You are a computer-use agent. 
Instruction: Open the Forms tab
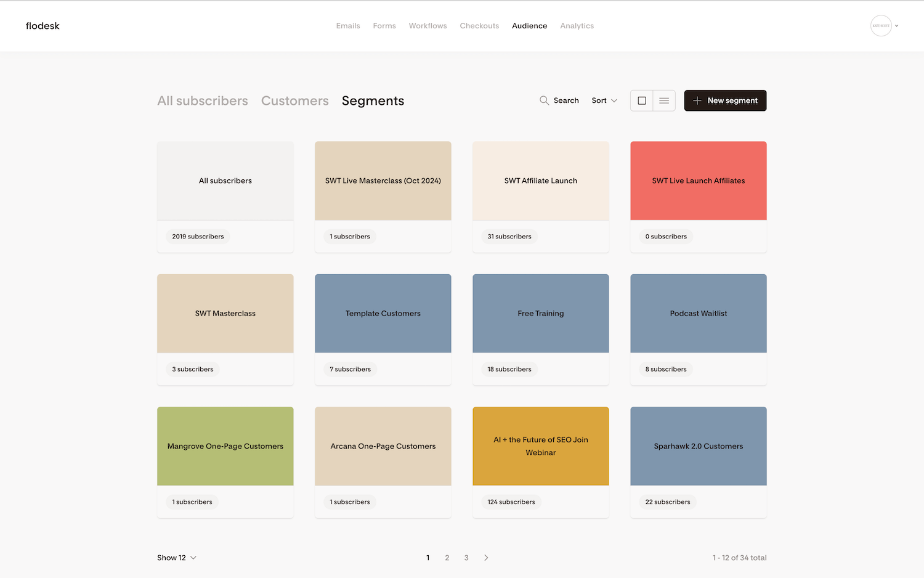point(384,26)
